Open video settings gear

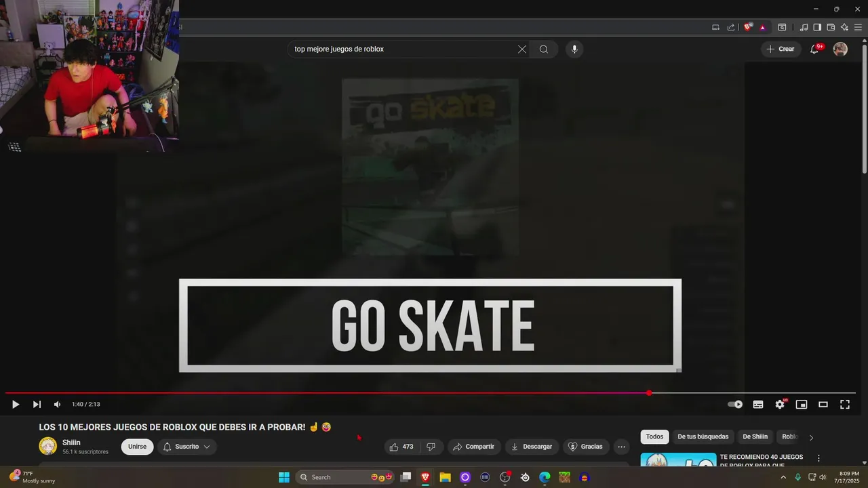(780, 405)
